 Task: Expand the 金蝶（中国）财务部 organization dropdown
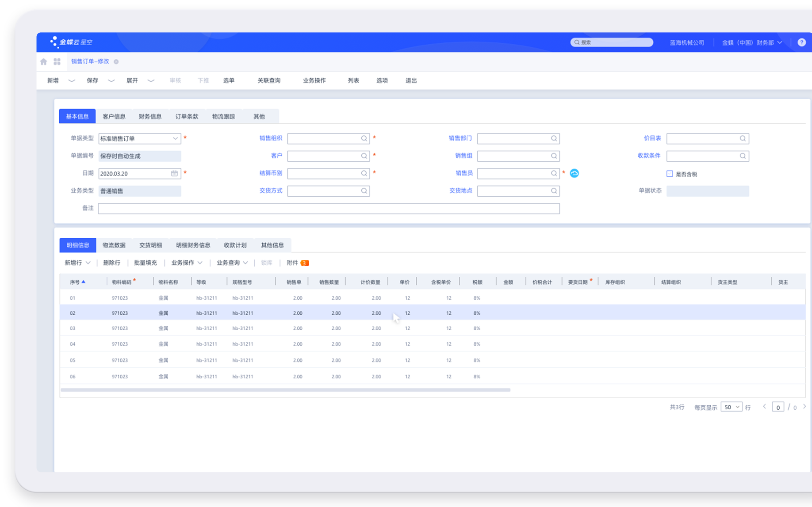(780, 42)
